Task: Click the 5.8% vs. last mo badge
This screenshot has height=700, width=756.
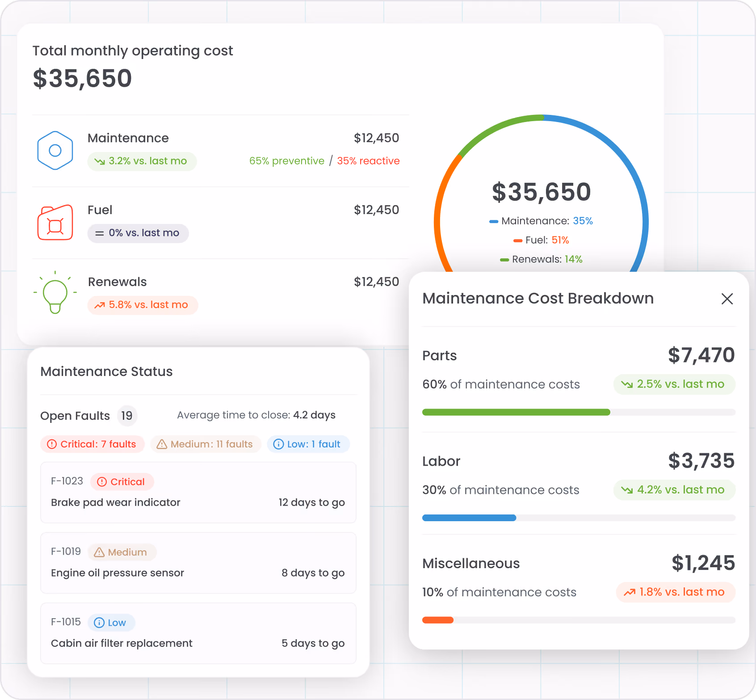Action: point(143,305)
